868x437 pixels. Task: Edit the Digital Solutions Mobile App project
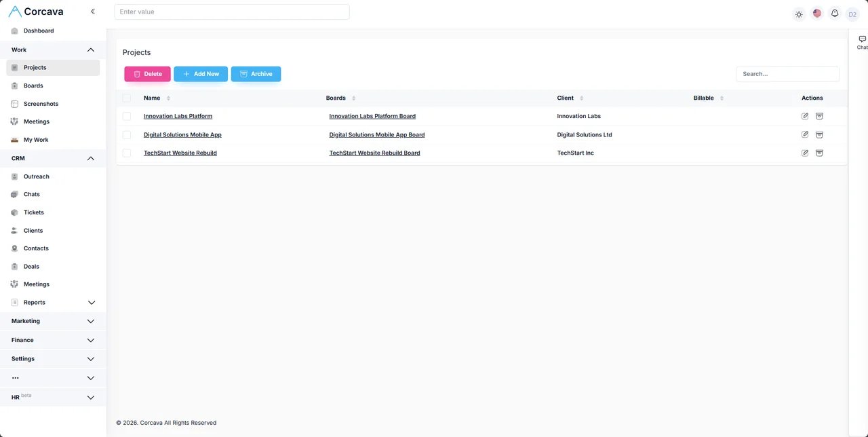click(805, 134)
